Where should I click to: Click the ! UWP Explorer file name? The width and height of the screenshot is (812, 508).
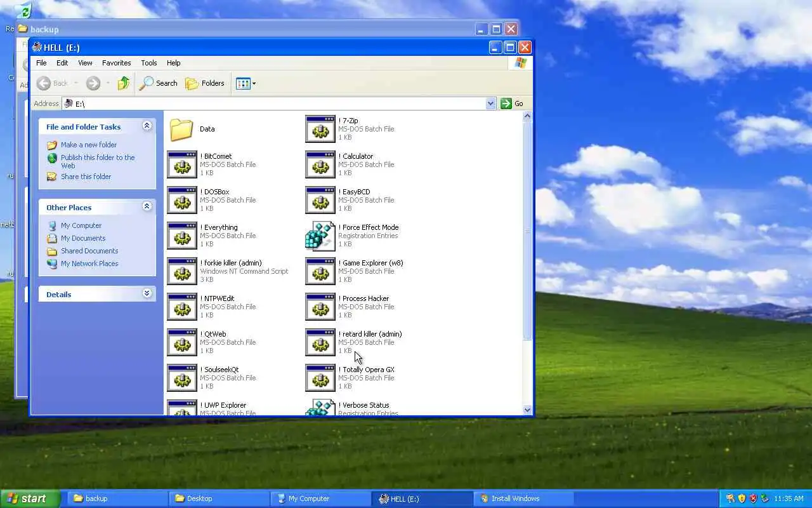pos(223,405)
